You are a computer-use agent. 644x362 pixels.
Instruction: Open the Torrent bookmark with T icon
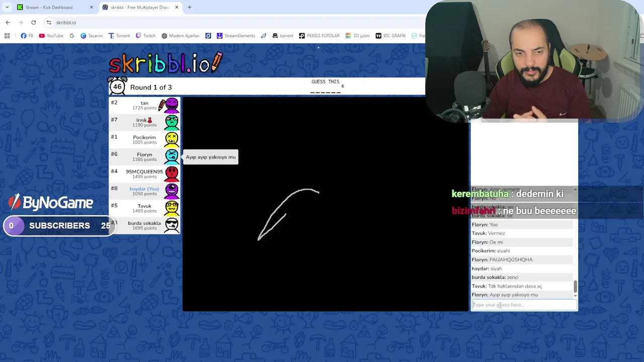[x=119, y=36]
